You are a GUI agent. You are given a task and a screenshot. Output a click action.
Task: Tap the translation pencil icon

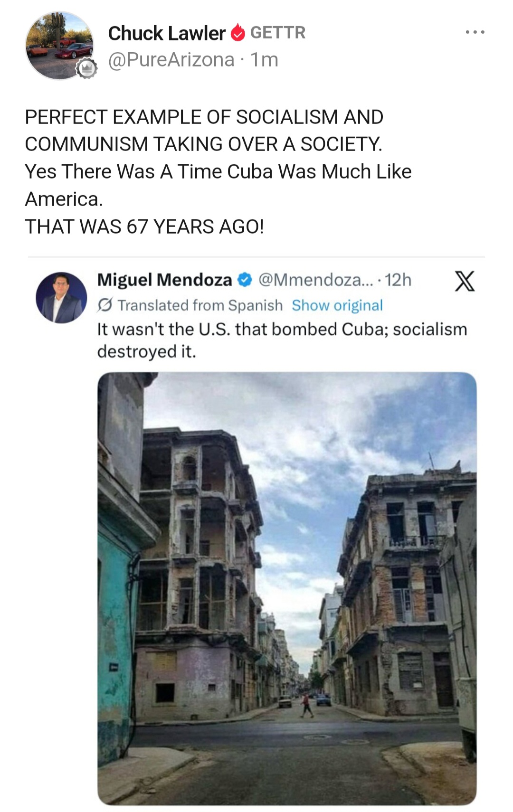105,305
